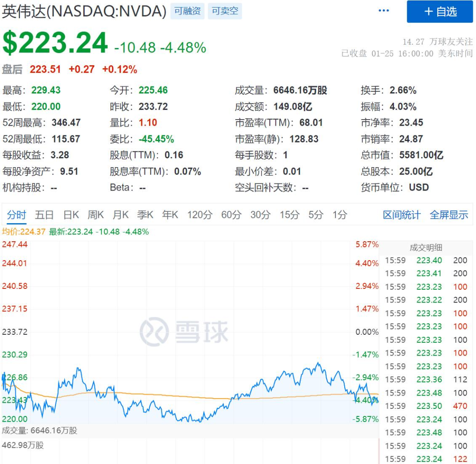
Task: Switch to the 15分 interval tab
Action: 290,215
